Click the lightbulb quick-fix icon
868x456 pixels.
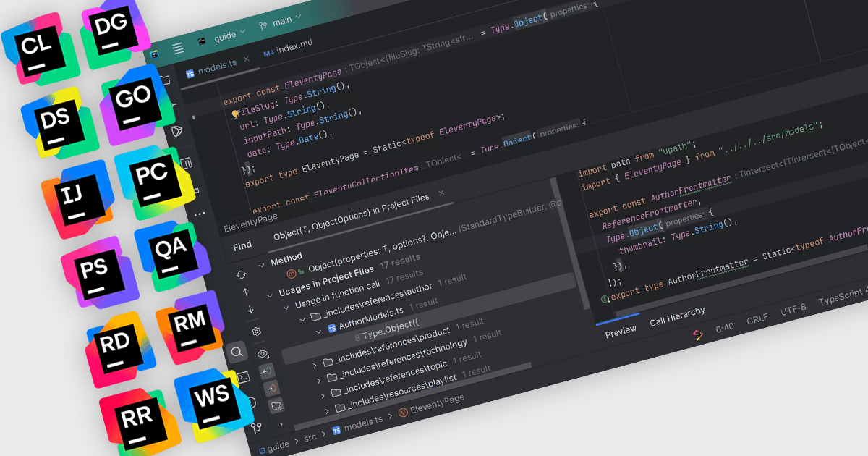tap(235, 114)
